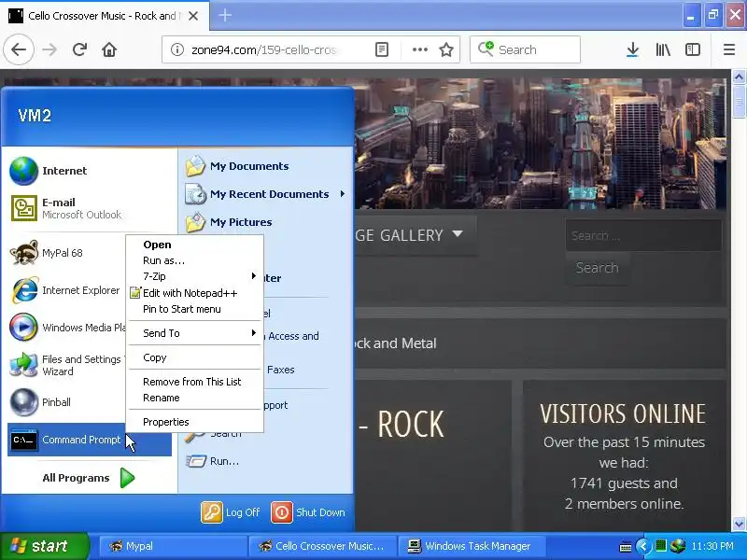Close the Cello Crossover Music tab
Screen dimensions: 747x560
[193, 16]
